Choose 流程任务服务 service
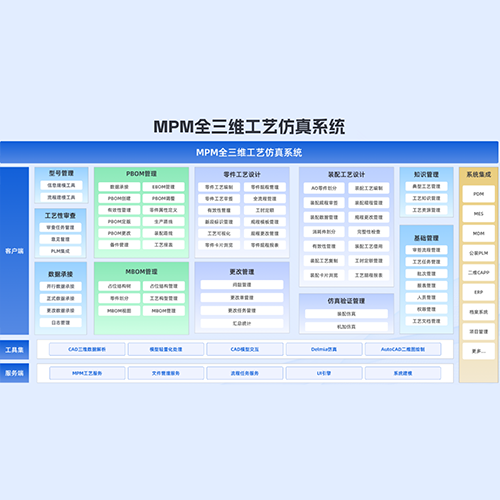Image resolution: width=500 pixels, height=500 pixels. point(245,373)
